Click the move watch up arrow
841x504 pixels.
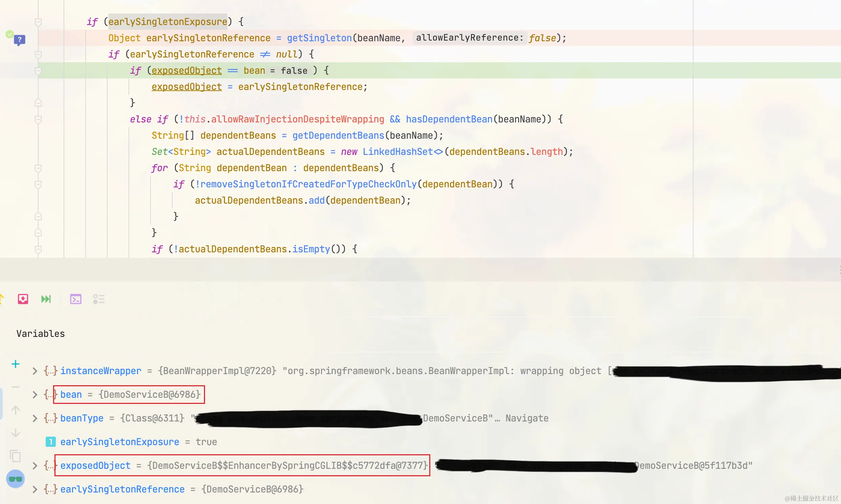[x=15, y=410]
